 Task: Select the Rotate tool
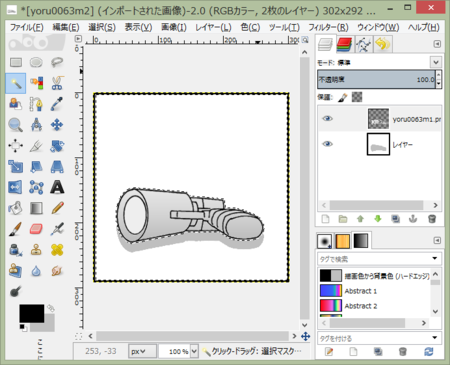[x=57, y=146]
